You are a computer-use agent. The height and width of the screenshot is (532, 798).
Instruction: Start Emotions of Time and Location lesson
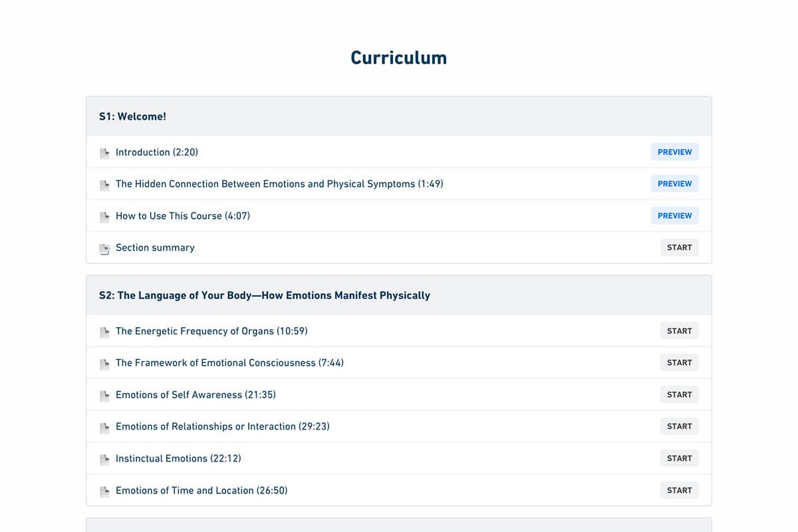coord(680,490)
